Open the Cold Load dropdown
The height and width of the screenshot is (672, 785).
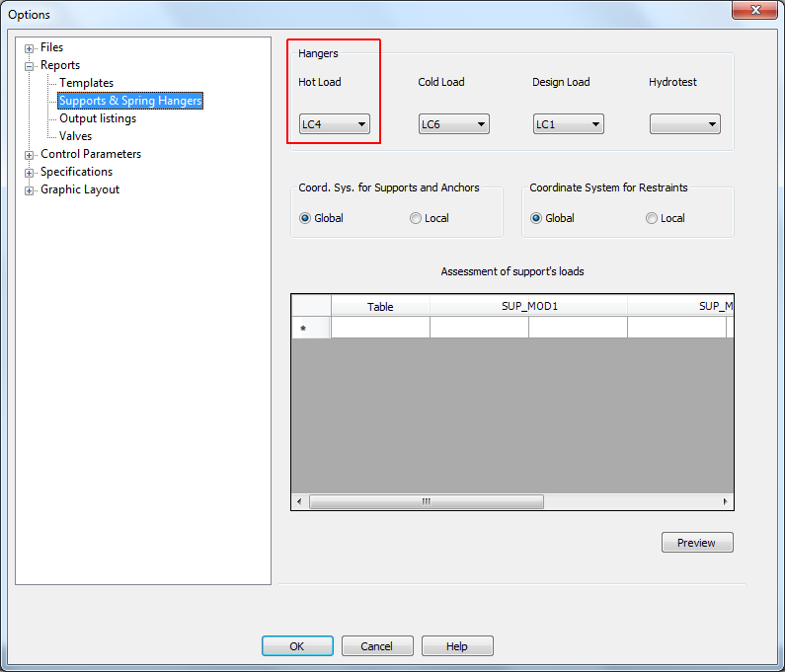coord(453,124)
